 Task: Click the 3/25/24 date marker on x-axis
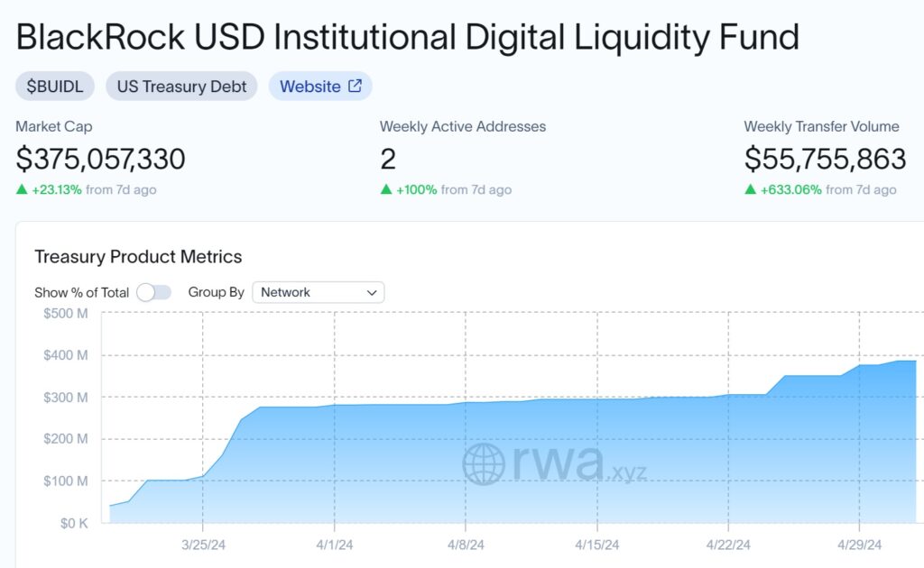(x=203, y=545)
